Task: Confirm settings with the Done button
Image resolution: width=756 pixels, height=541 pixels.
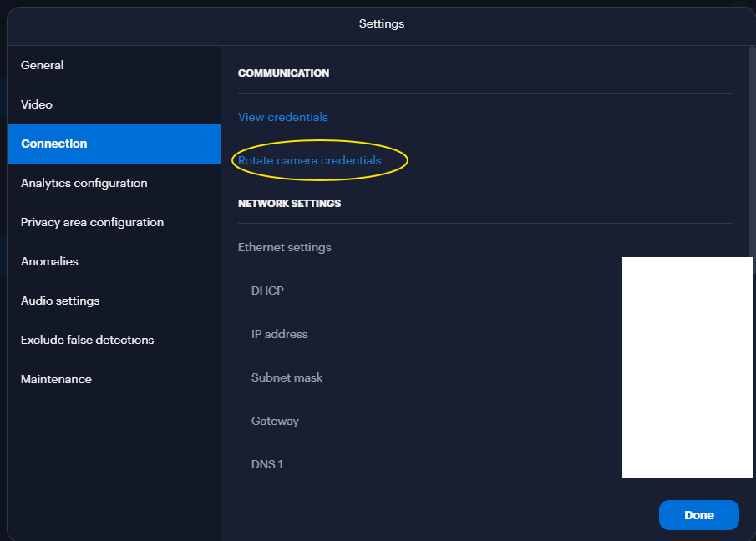Action: coord(698,515)
